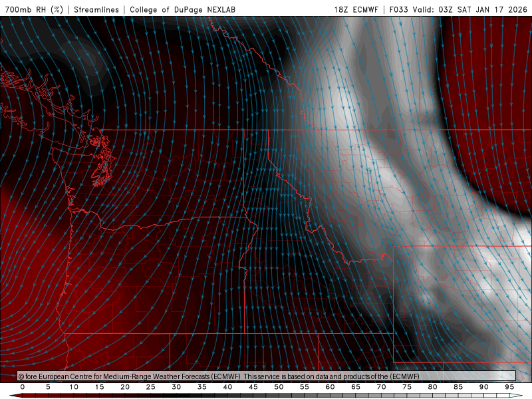Click the "30" colorbar scale label
532x399 pixels.
176,387
